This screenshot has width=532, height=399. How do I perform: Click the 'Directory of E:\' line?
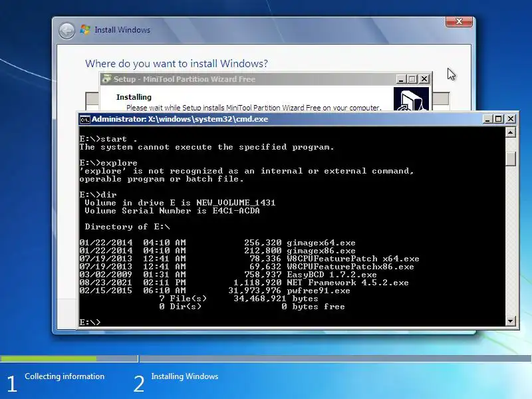point(127,227)
